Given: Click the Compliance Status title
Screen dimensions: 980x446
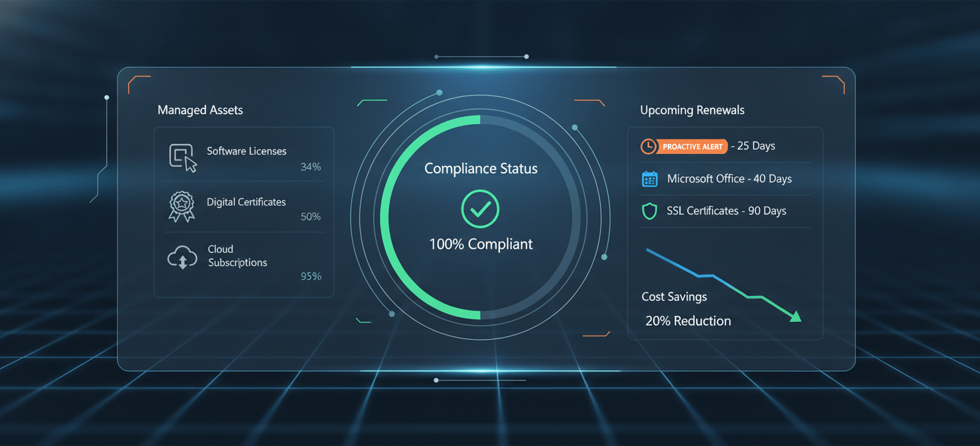Looking at the screenshot, I should pos(481,169).
